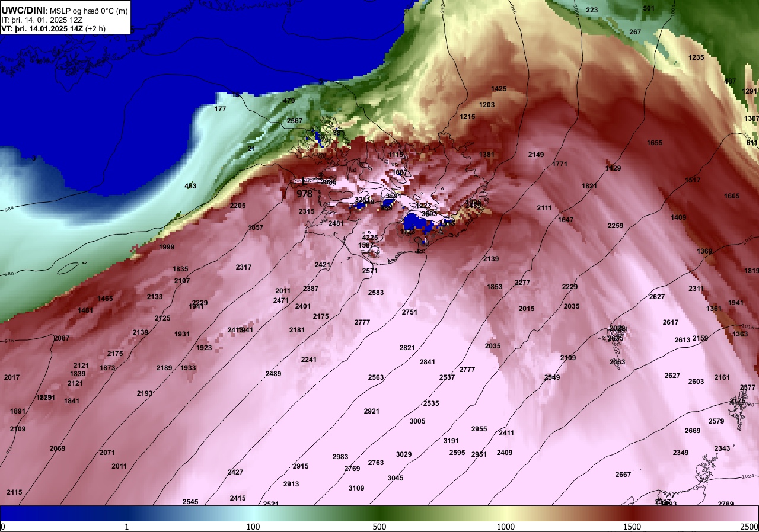759x532 pixels.
Task: Click the map value 1369
Action: pos(704,251)
